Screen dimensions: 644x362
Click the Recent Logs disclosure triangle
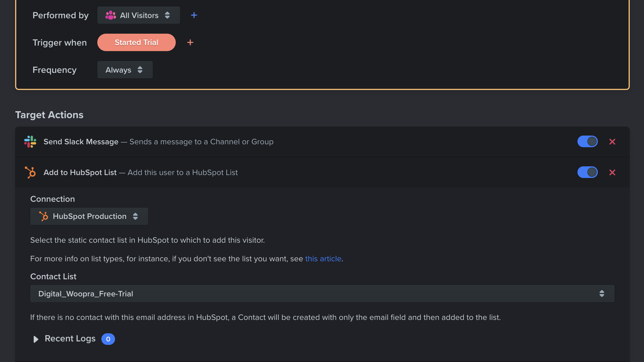(35, 339)
